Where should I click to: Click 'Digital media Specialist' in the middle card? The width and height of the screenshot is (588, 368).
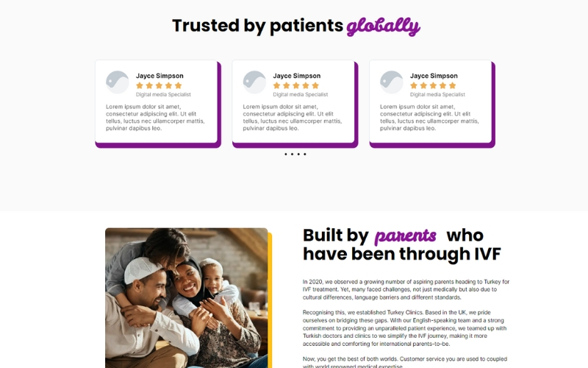click(301, 94)
